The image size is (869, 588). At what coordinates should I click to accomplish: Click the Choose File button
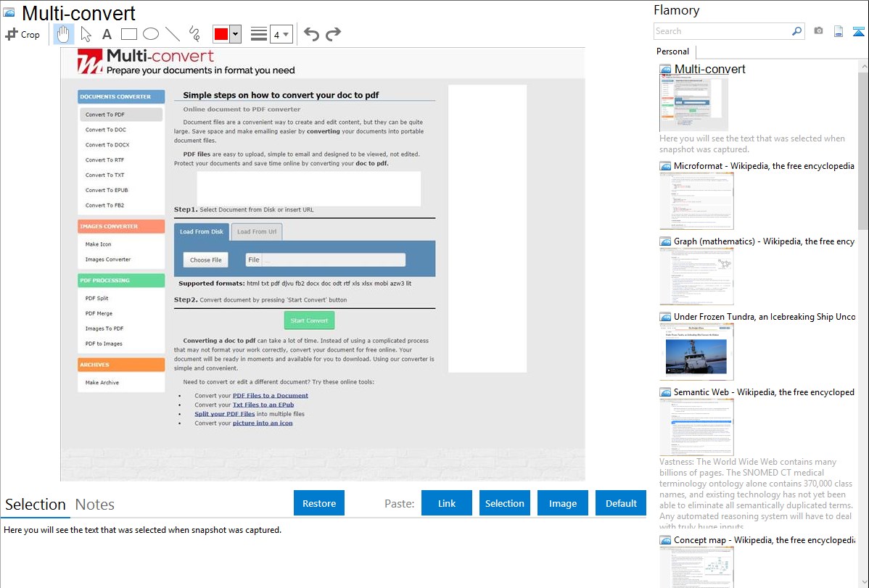205,260
